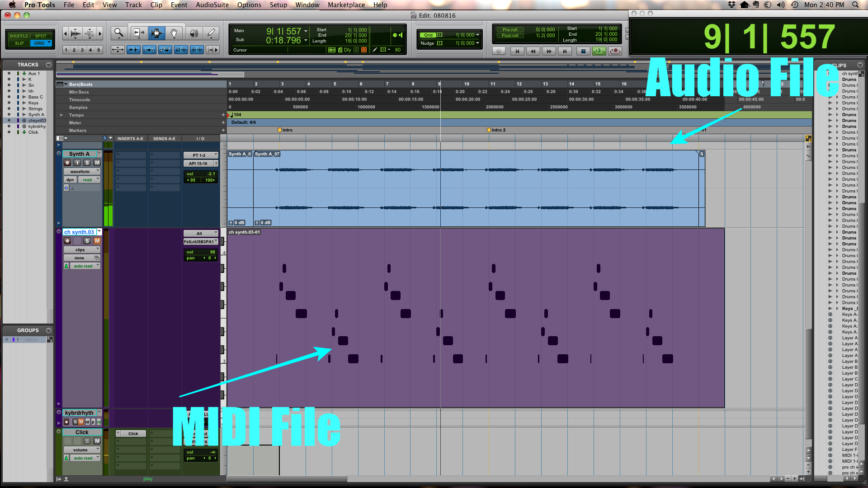868x488 pixels.
Task: Click the Dropbox icon in menu bar
Action: 731,5
